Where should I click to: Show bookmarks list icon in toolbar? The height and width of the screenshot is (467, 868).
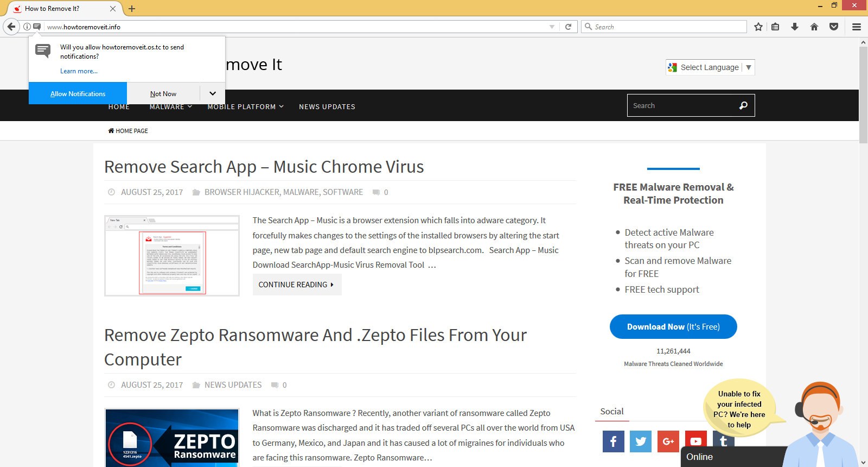[775, 27]
